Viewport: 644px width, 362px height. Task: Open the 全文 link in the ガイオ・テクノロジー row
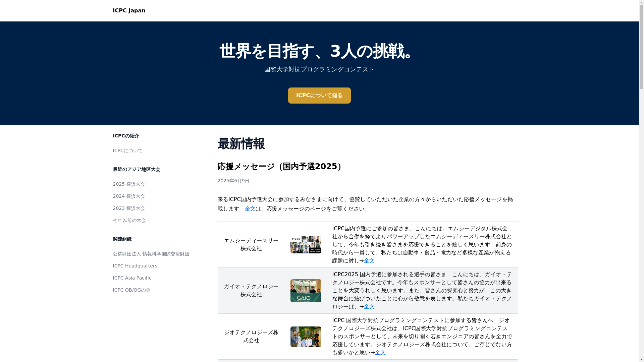click(x=369, y=307)
